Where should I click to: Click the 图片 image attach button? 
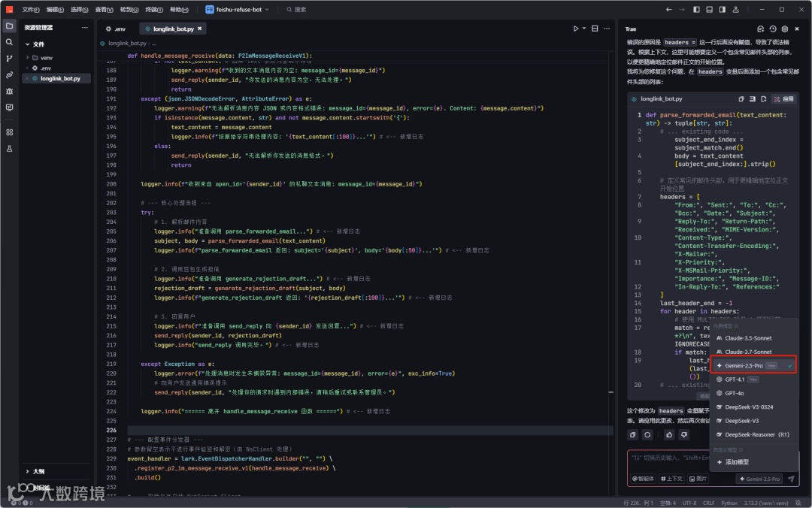tap(698, 479)
